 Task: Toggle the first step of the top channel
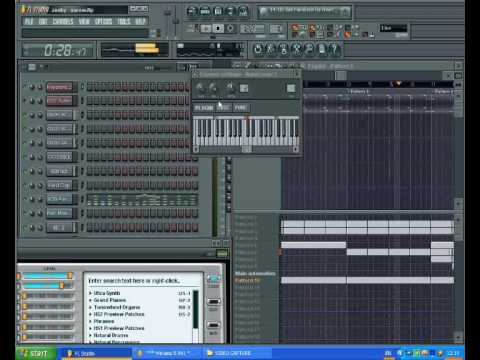click(x=90, y=87)
